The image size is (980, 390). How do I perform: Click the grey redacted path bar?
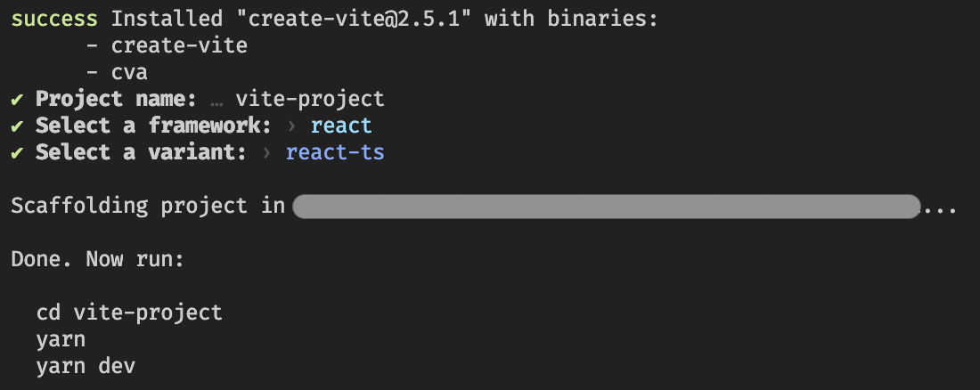(606, 207)
